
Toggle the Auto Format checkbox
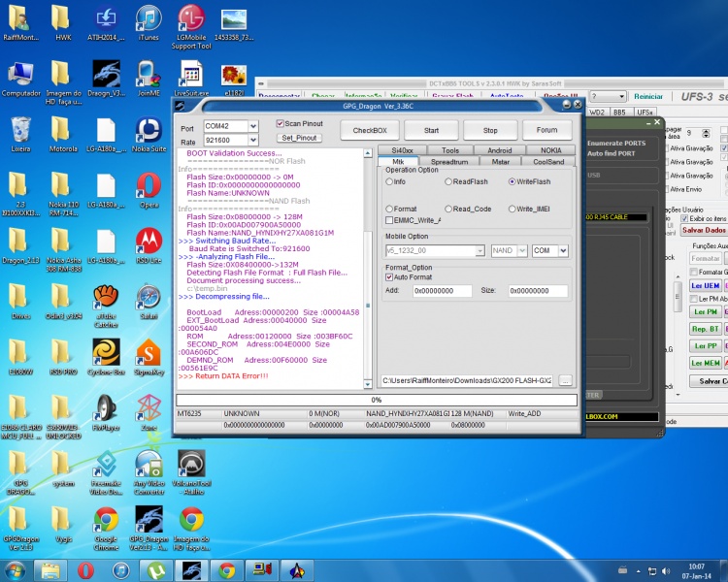click(389, 277)
